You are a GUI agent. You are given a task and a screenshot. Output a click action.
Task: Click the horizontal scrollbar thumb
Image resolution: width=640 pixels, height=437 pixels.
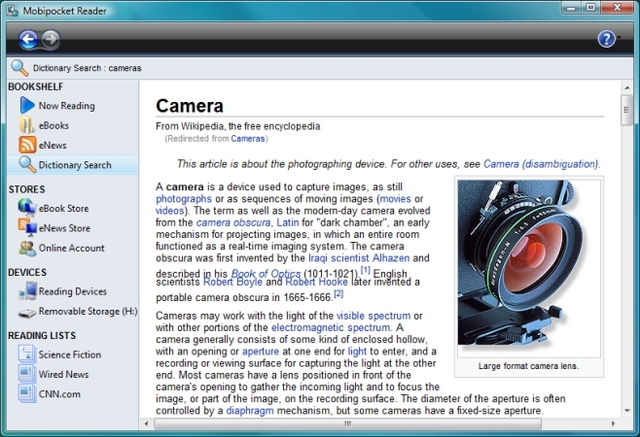click(x=348, y=424)
